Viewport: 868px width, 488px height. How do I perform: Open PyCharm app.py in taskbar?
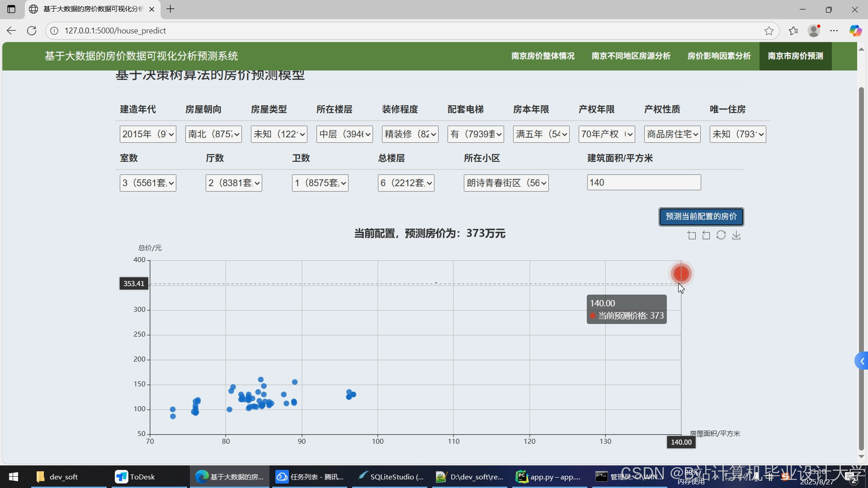coord(549,477)
